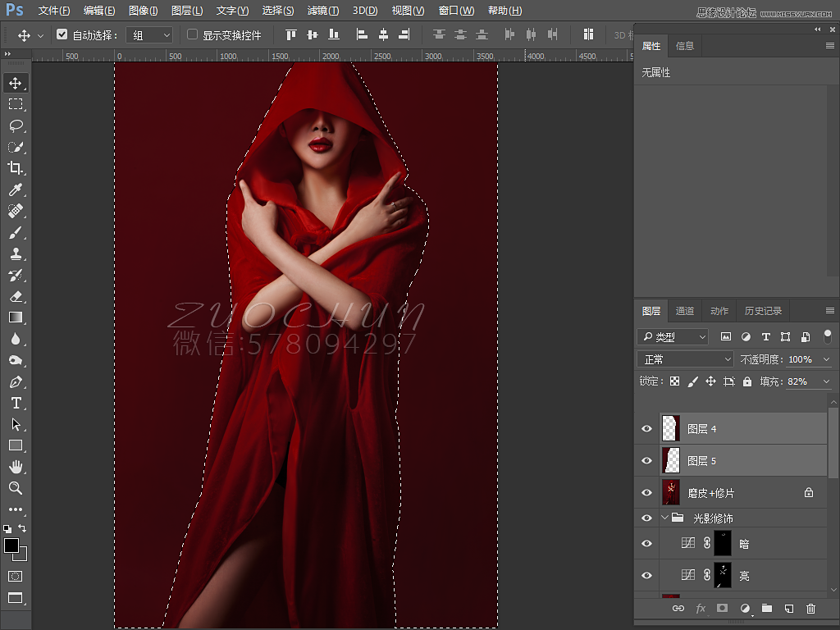The width and height of the screenshot is (840, 630).
Task: Click the foreground color swatch
Action: pos(11,546)
